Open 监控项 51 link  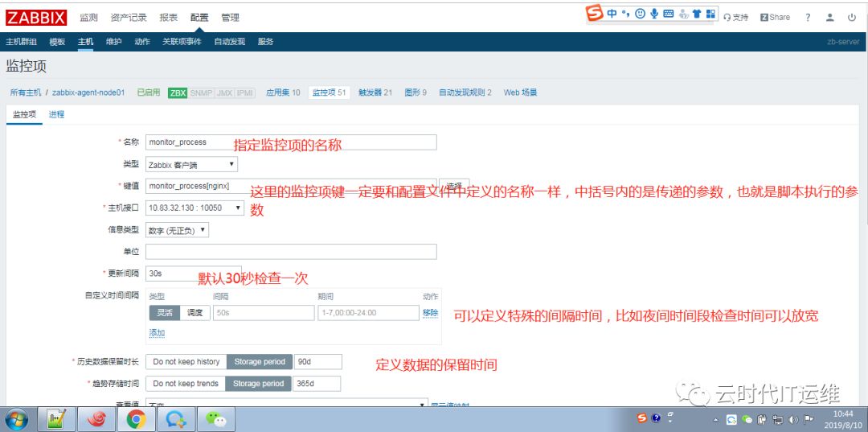point(330,93)
